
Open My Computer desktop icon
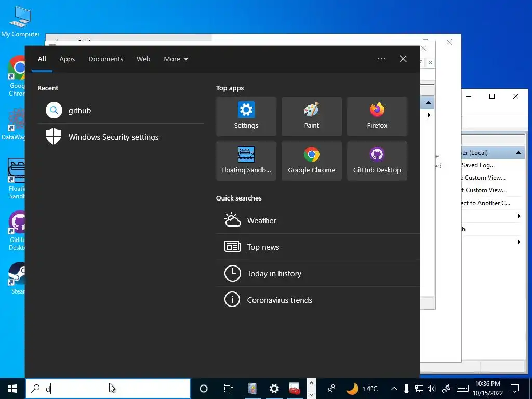[20, 22]
